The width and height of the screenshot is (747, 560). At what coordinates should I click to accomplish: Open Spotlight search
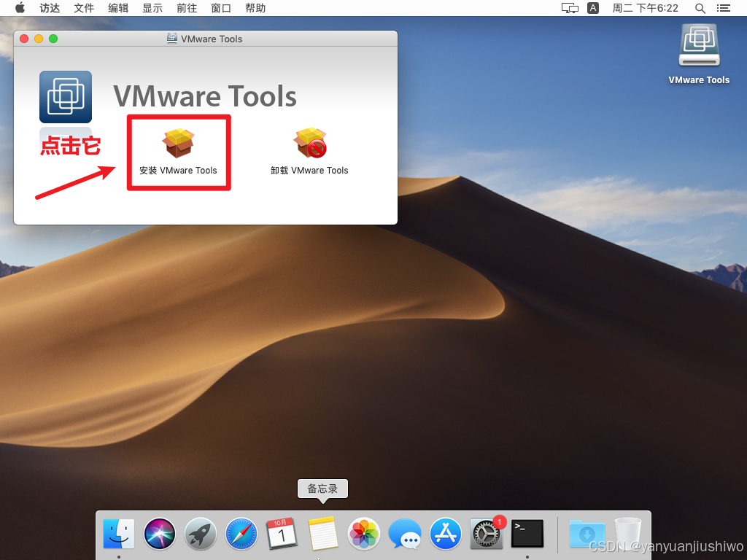pyautogui.click(x=700, y=8)
